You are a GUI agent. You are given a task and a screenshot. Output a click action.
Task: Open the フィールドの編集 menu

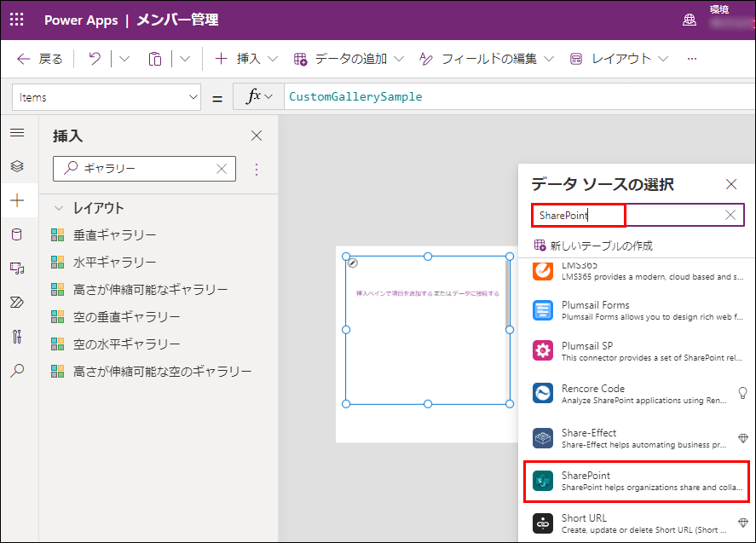487,59
